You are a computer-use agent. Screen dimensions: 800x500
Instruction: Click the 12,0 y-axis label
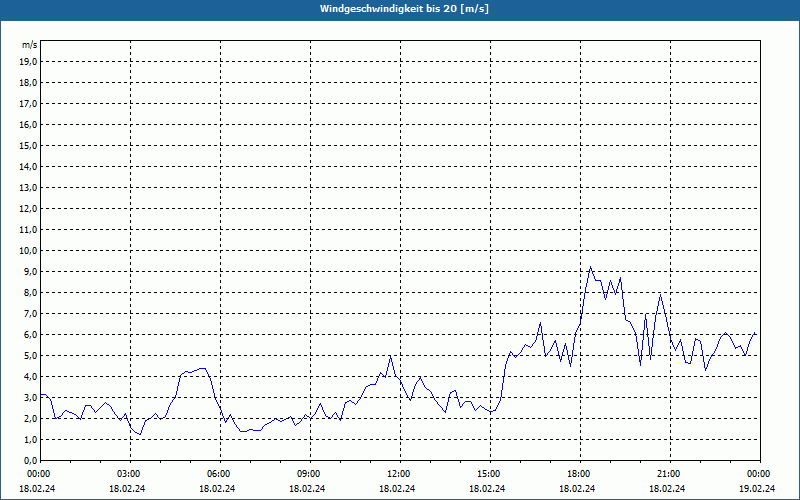coord(28,209)
